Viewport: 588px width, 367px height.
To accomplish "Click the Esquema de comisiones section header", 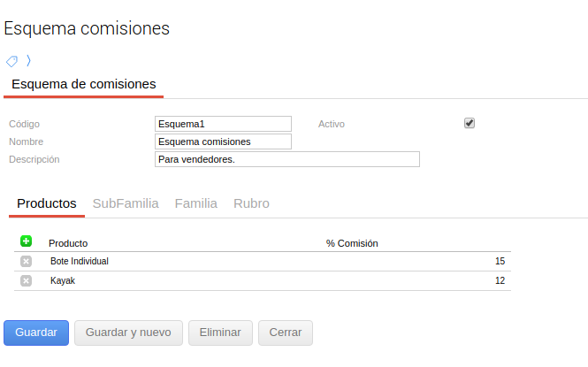I will pyautogui.click(x=84, y=84).
